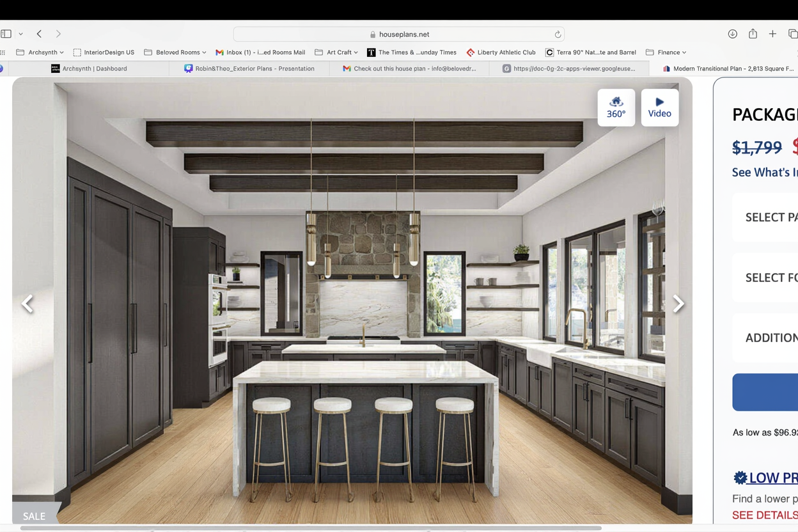Click the SEE DETAILS link
Viewport: 798px width, 532px height.
pyautogui.click(x=764, y=515)
